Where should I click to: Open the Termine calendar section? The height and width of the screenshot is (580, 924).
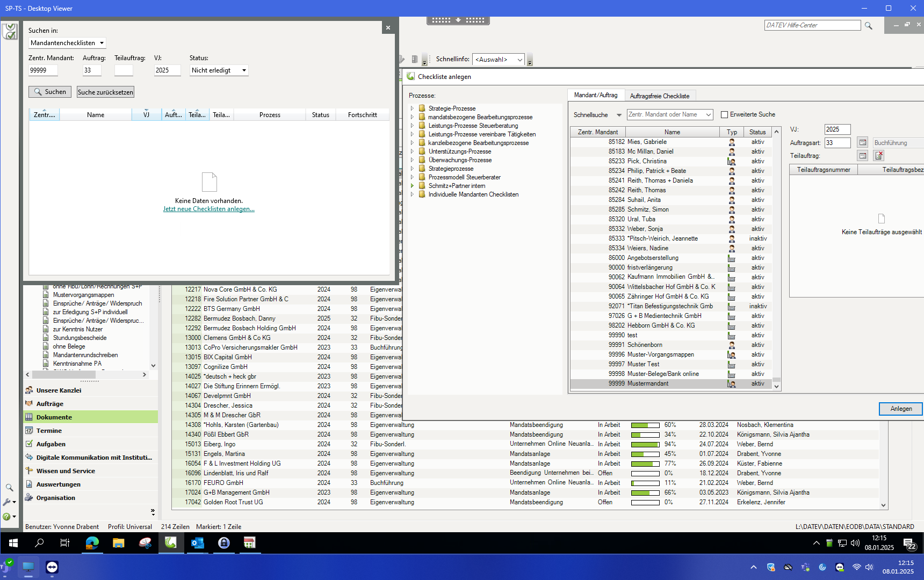[x=49, y=431]
